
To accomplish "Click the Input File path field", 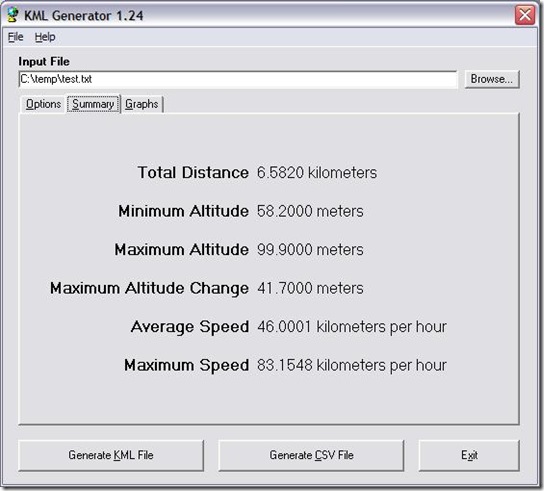I will point(238,79).
